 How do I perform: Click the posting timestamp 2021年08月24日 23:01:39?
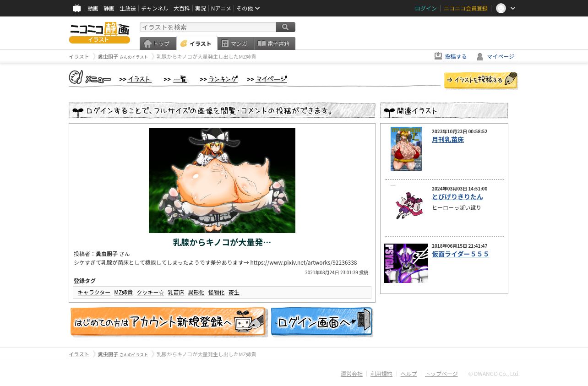click(x=332, y=272)
